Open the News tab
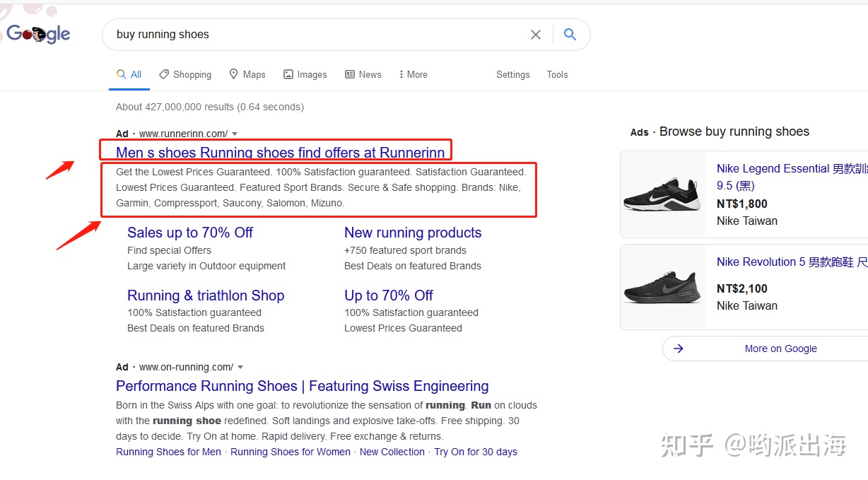This screenshot has width=868, height=480. [363, 74]
